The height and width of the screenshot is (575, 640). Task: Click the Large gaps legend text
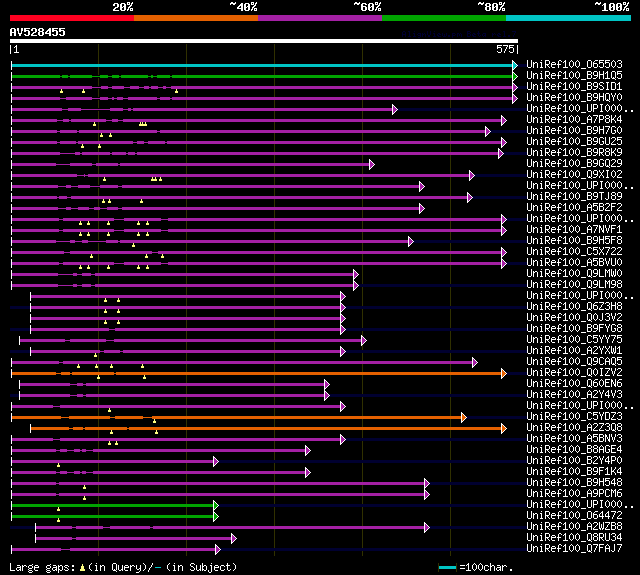tap(123, 567)
